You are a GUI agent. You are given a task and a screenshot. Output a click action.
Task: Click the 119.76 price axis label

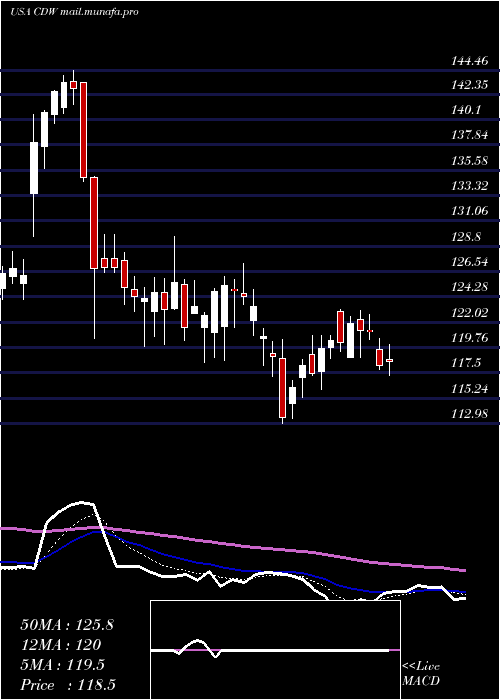click(469, 338)
